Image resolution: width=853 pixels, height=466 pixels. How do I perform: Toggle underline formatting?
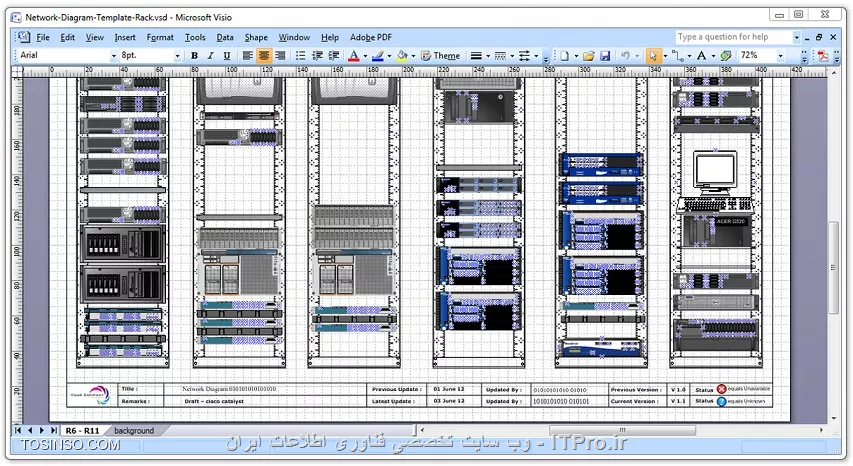click(x=227, y=55)
